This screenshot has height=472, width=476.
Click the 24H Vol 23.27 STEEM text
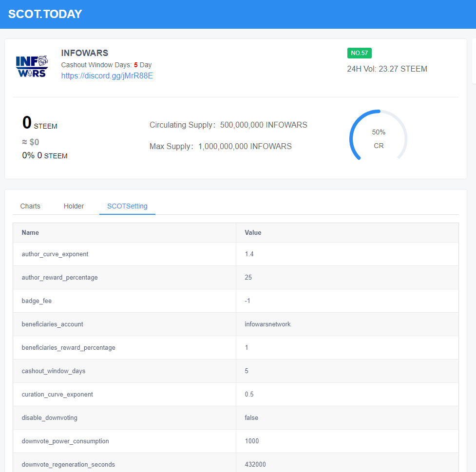(x=387, y=69)
